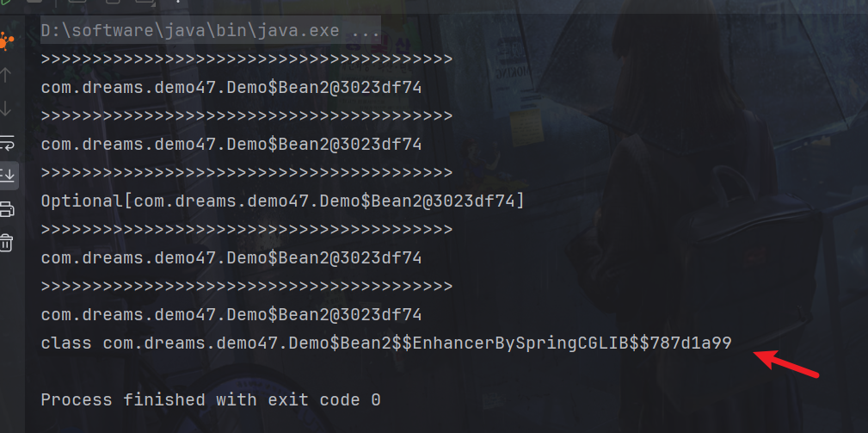
Task: Click the Stop process icon
Action: (34, 3)
